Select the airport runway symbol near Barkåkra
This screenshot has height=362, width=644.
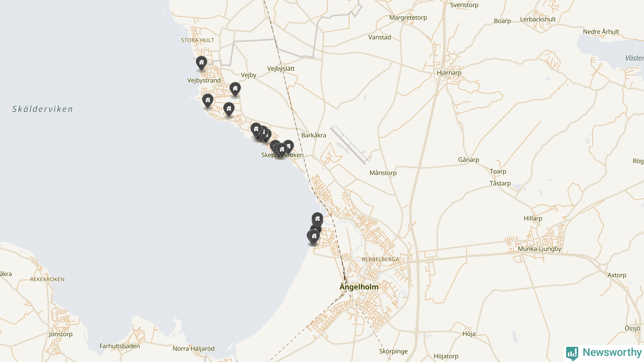pos(350,146)
